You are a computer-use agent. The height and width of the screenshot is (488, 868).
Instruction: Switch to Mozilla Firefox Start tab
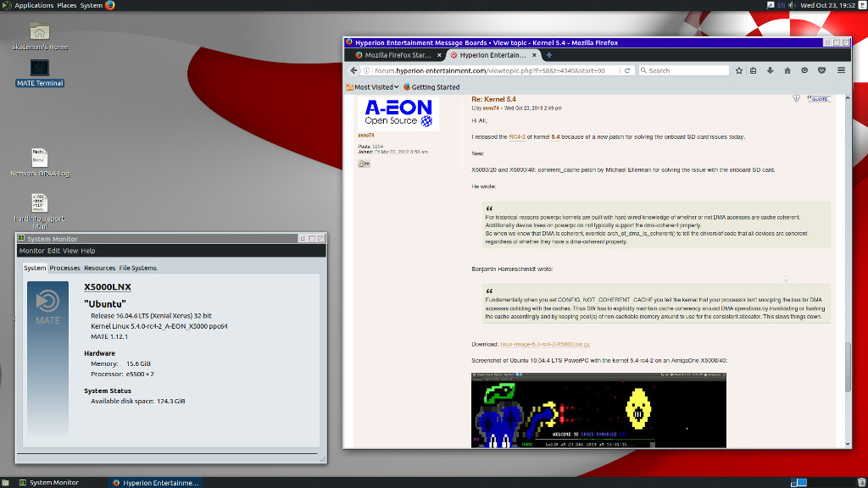coord(398,55)
